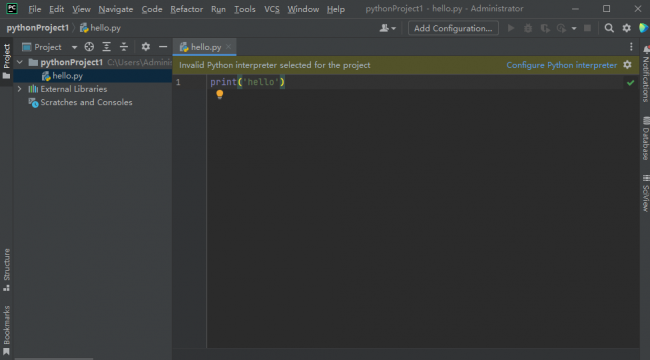Maximize the PyCharm window
This screenshot has height=360, width=650.
[606, 9]
